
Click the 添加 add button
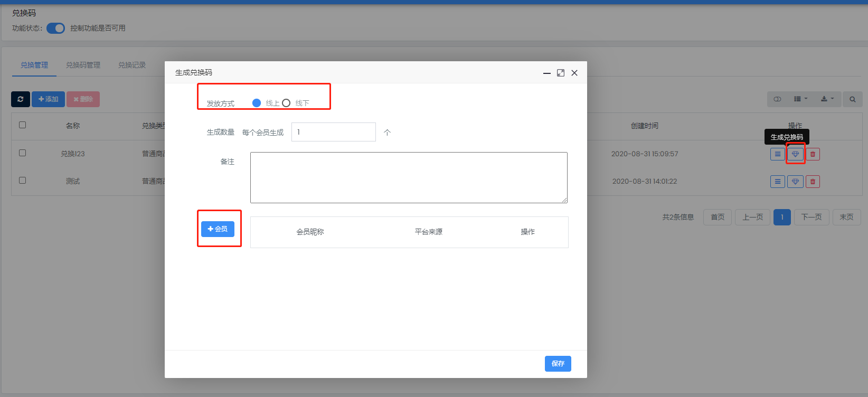[x=48, y=99]
